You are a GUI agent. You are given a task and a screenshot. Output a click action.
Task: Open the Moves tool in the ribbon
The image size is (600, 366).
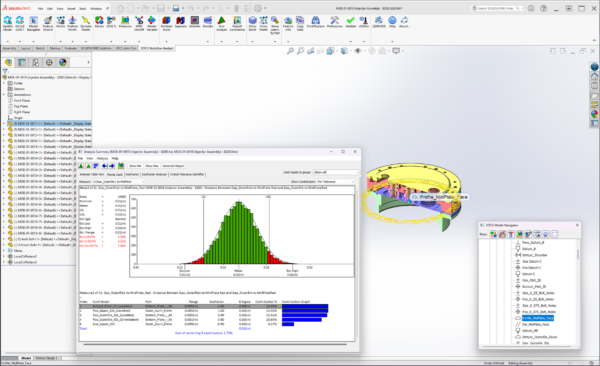99,22
